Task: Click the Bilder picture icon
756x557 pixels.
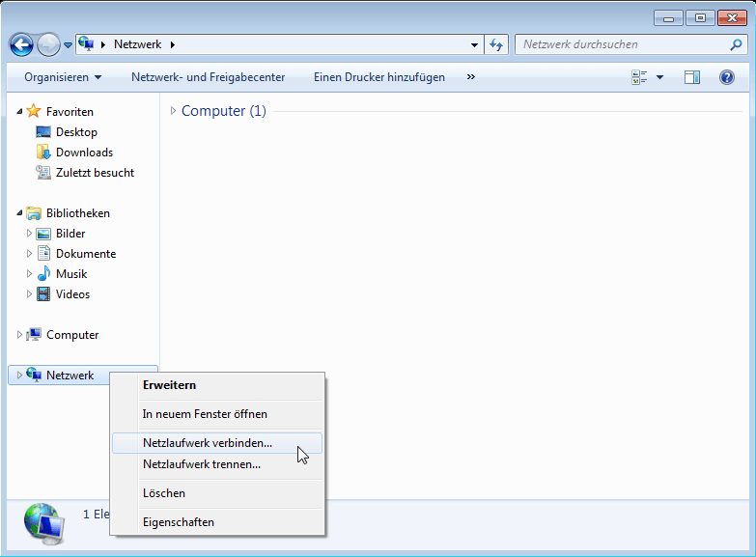Action: [x=43, y=234]
